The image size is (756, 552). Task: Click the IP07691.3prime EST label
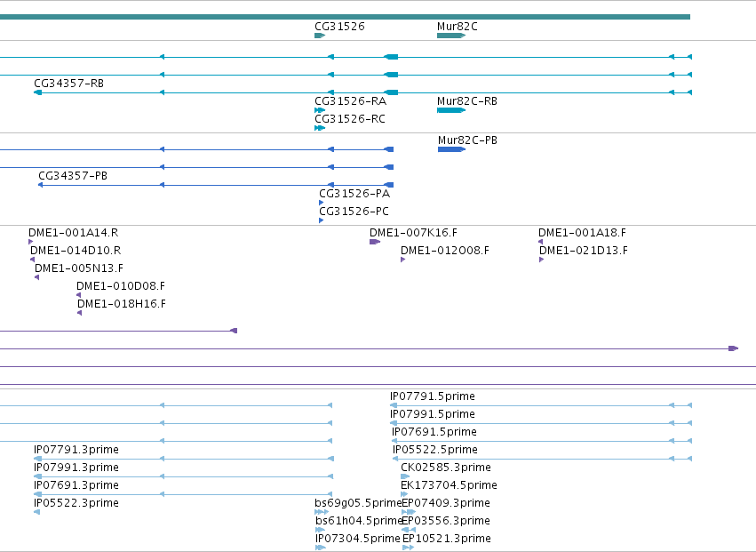(x=76, y=485)
